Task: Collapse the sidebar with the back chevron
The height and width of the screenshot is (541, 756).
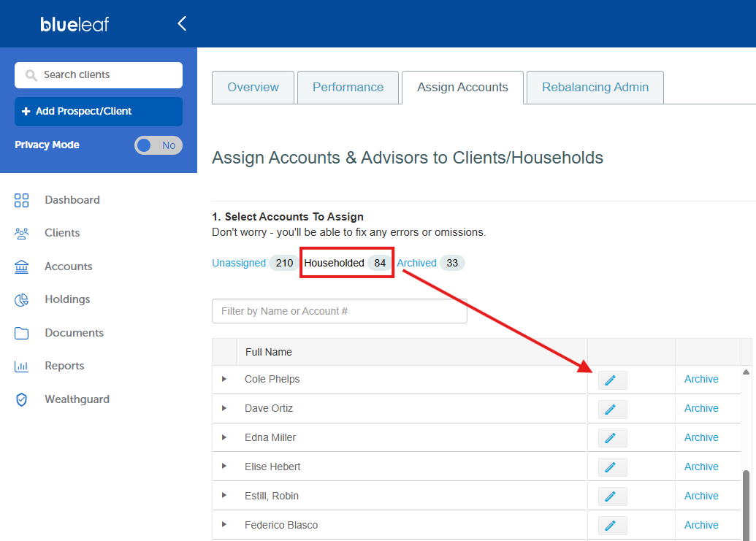Action: pos(182,23)
